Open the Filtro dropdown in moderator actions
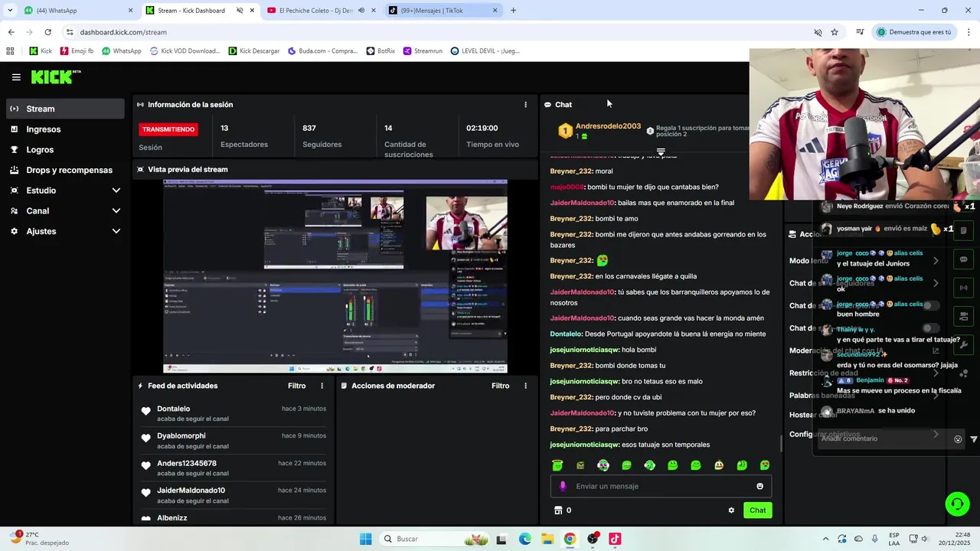This screenshot has width=980, height=551. tap(501, 386)
